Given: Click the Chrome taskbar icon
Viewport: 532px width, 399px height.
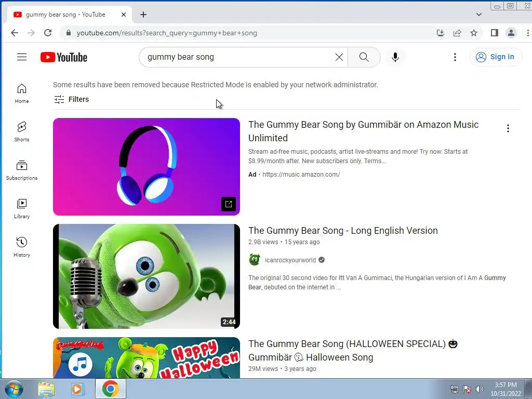Looking at the screenshot, I should click(x=110, y=389).
